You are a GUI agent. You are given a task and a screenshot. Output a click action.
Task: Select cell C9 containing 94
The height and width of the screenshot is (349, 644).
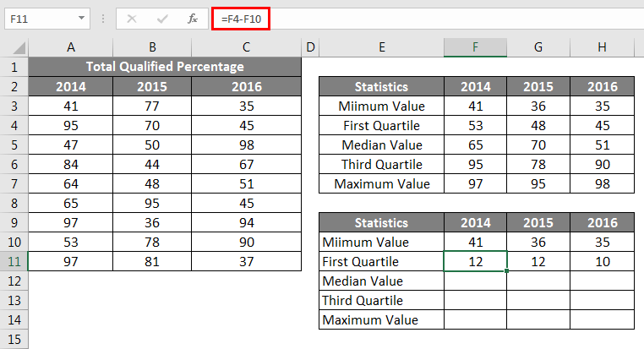247,222
